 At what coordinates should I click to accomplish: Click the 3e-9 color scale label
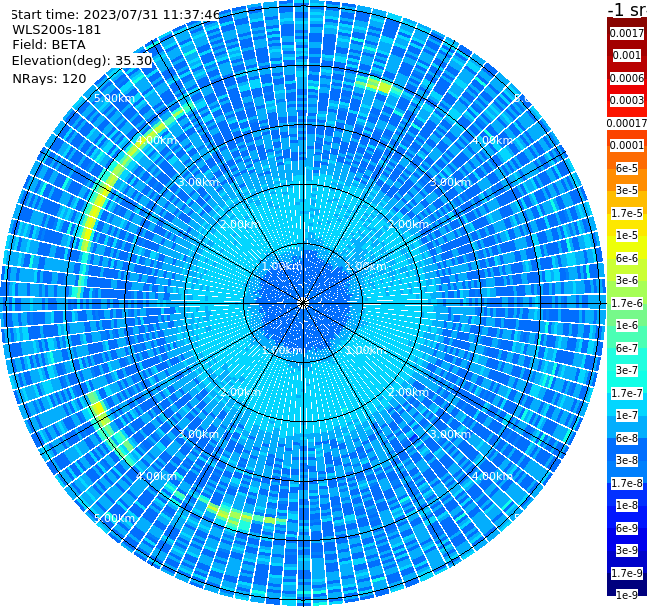[627, 550]
